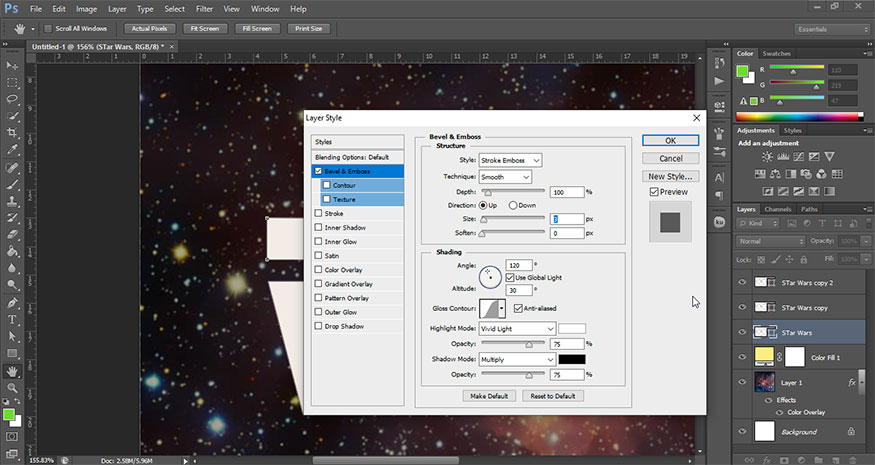Image resolution: width=875 pixels, height=465 pixels.
Task: Select the Crop tool
Action: 12,133
